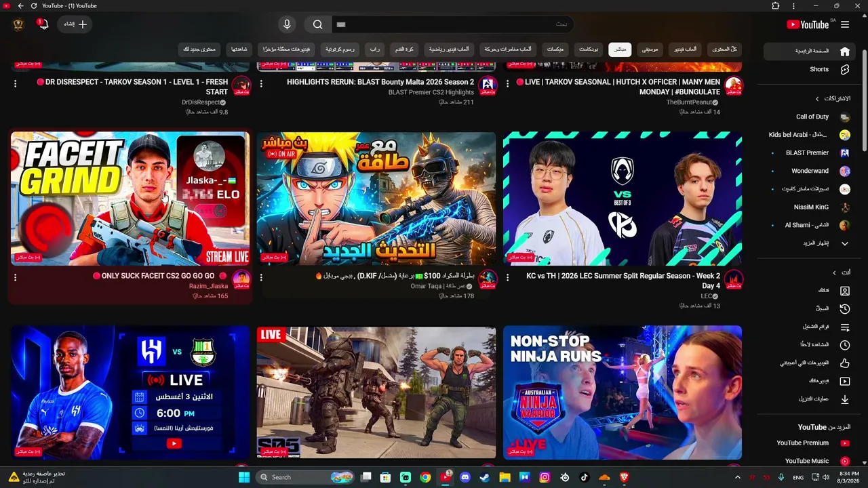Open the browser extensions puzzle icon
Image resolution: width=868 pixels, height=488 pixels.
[x=776, y=6]
